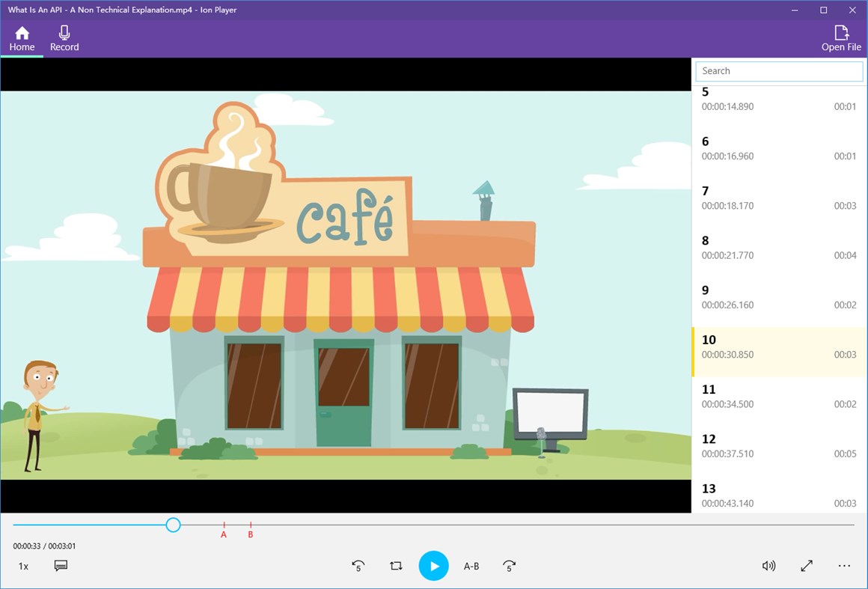Change the 1x playback speed
Screen dimensions: 868x589
[23, 567]
